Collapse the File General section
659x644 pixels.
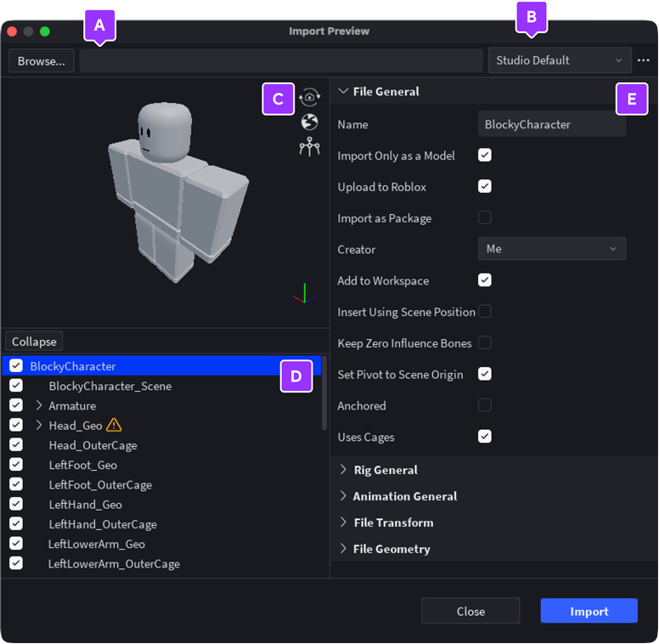tap(343, 91)
